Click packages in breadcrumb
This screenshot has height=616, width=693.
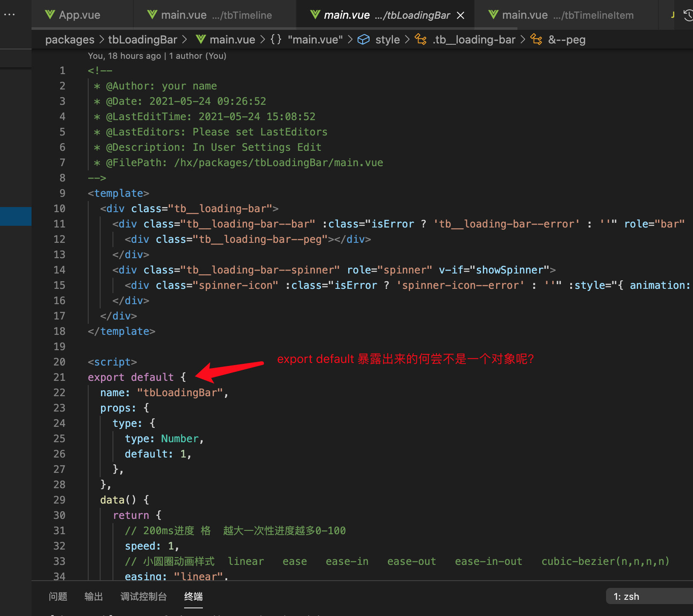[70, 40]
